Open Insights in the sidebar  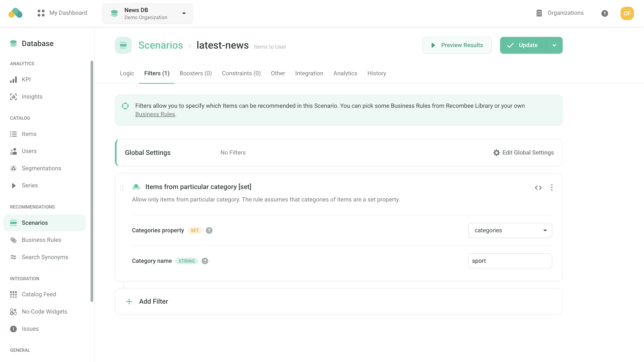click(x=32, y=97)
